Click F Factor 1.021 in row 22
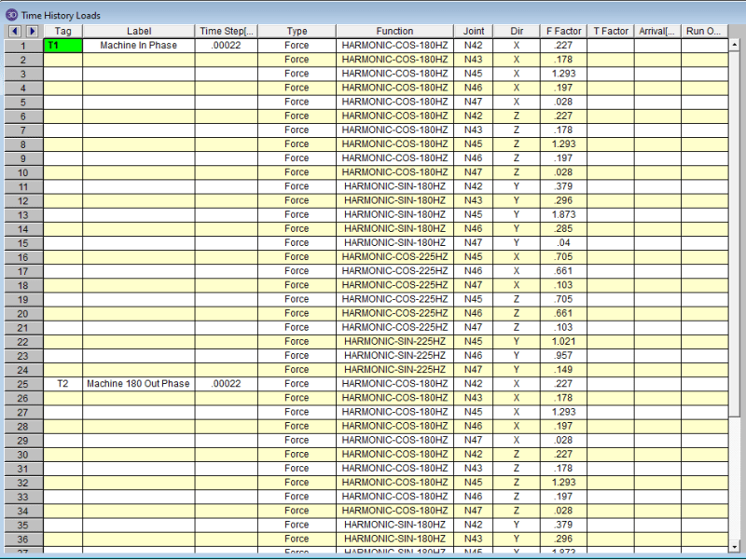Viewport: 746px width, 560px height. (x=564, y=341)
